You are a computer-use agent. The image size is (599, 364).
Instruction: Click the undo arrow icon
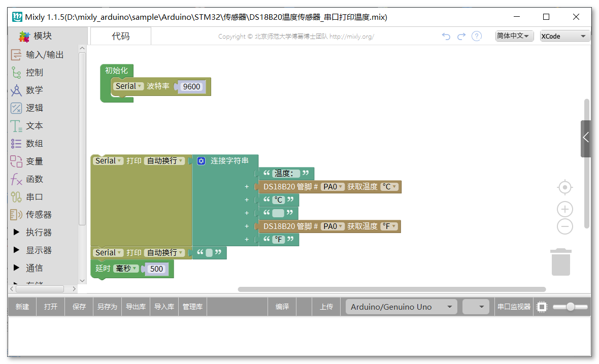point(446,36)
